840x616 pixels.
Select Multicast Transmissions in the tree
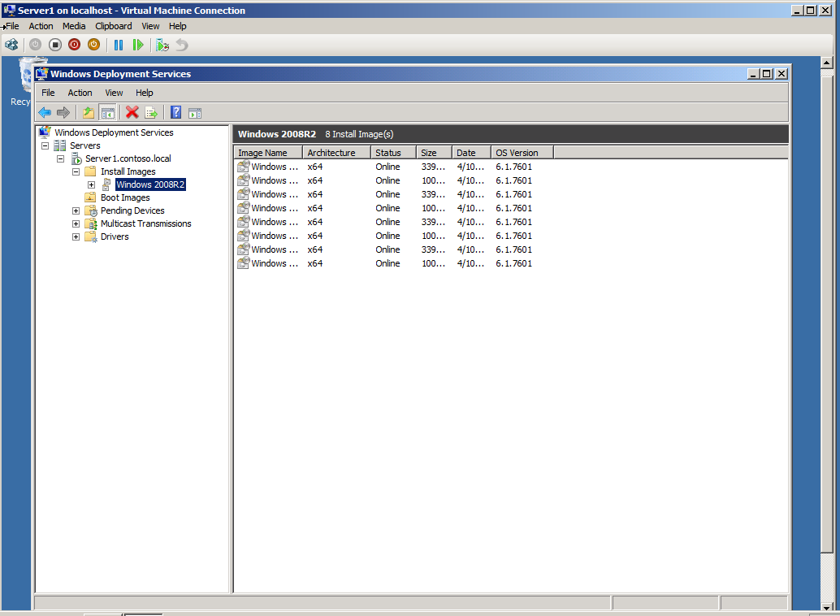pos(145,223)
